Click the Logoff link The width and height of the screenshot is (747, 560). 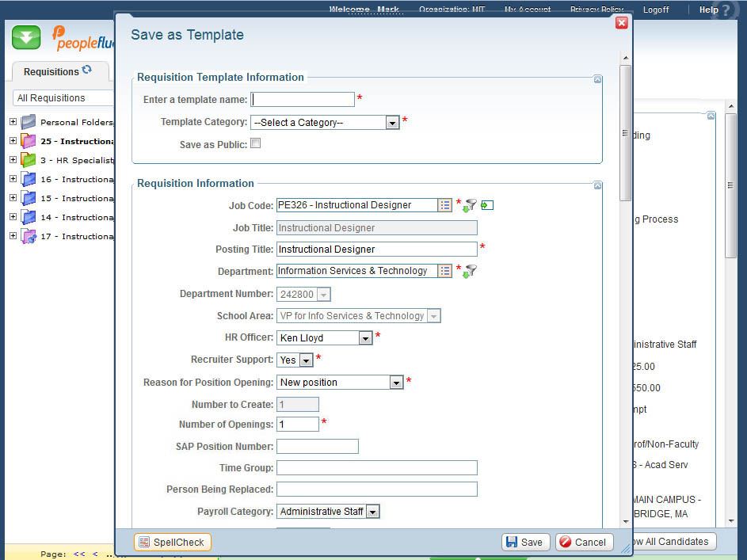tap(655, 10)
